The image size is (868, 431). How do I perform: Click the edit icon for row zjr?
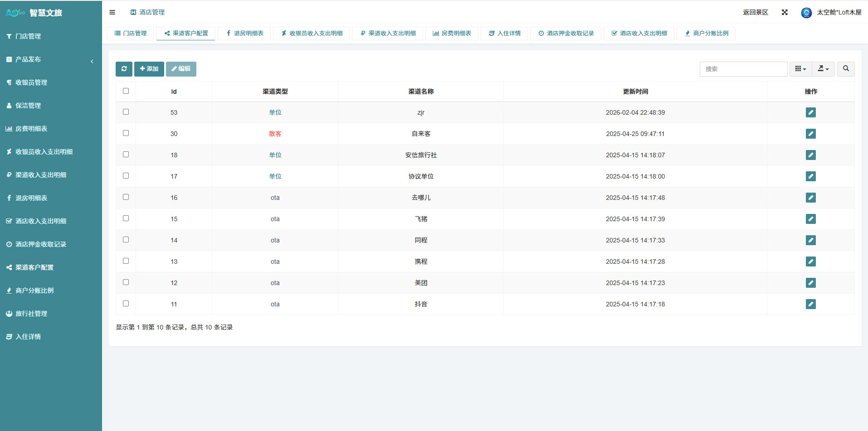[x=810, y=112]
